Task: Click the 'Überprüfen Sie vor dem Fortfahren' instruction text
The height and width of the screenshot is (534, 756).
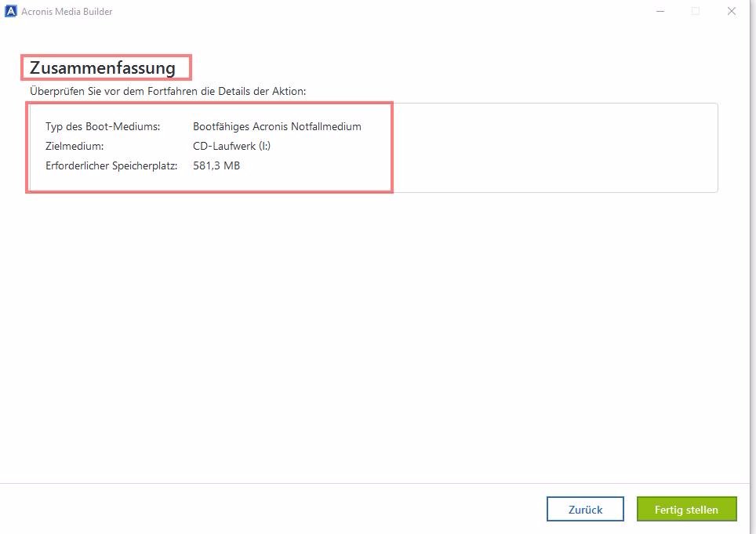Action: [168, 91]
